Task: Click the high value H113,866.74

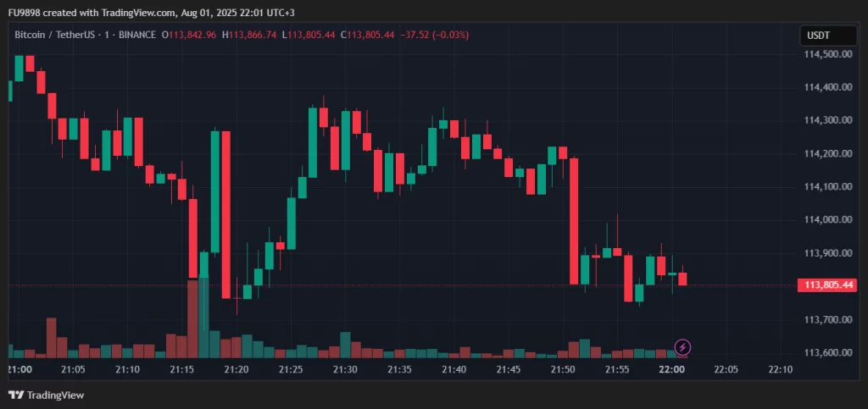Action: tap(250, 35)
